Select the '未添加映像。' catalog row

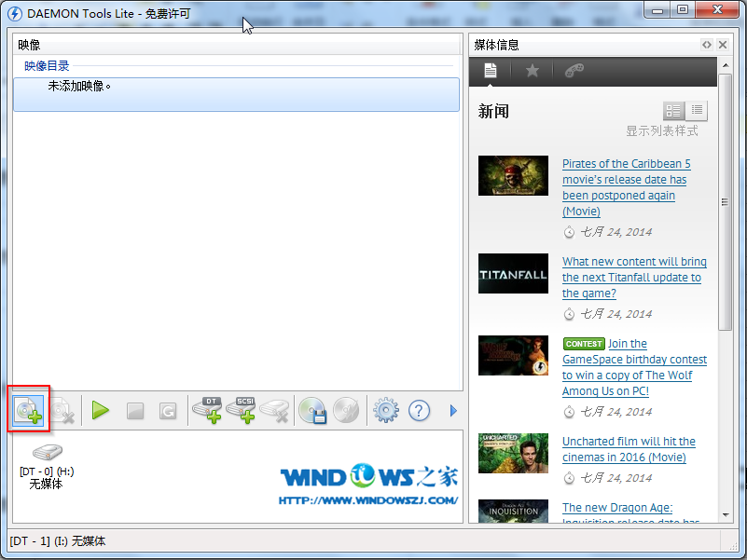(x=236, y=94)
